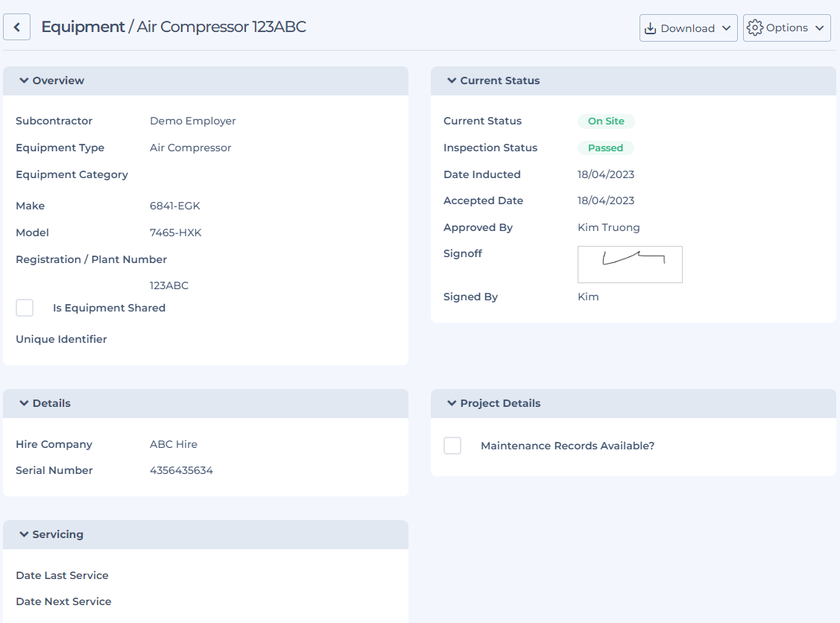Click the download tray icon
840x623 pixels.
point(650,28)
